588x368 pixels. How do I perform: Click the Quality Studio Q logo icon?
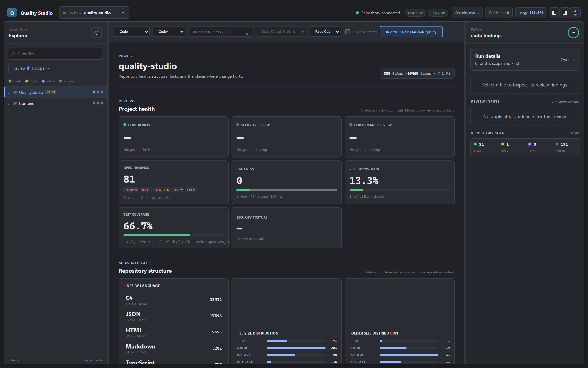pos(12,13)
